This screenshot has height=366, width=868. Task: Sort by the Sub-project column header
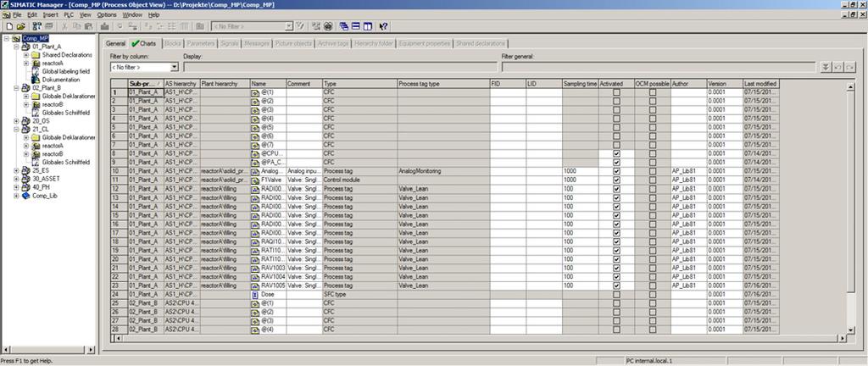[146, 84]
